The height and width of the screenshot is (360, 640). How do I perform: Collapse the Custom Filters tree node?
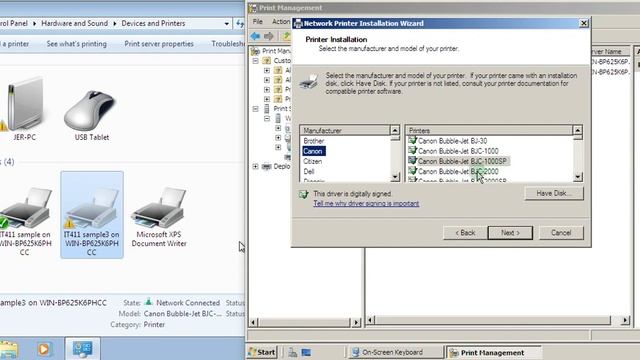256,61
